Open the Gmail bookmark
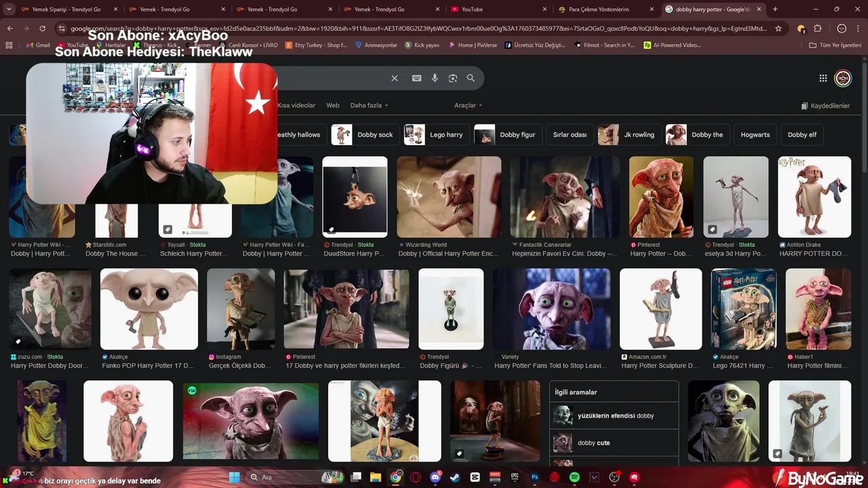868x488 pixels. click(x=37, y=45)
